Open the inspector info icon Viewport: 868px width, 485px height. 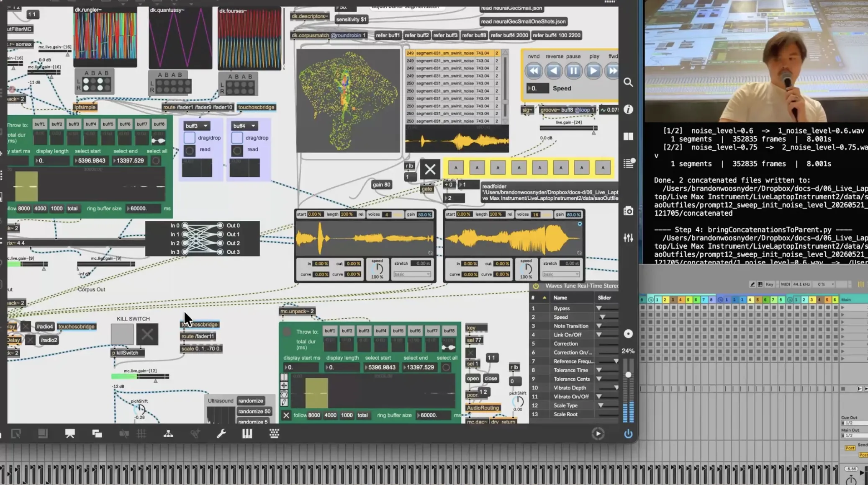[628, 110]
